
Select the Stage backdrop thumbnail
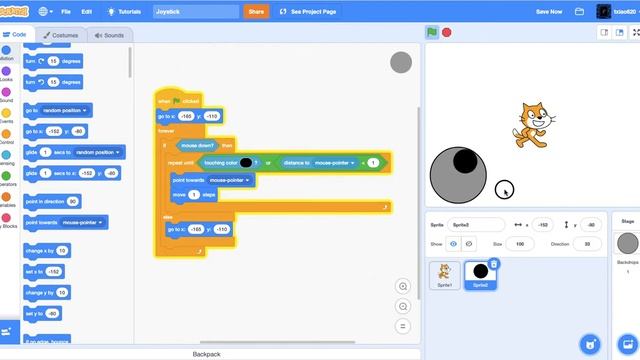627,243
